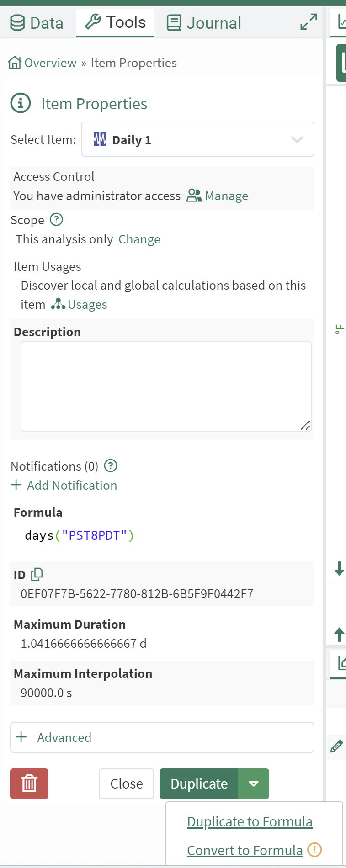Click the help icon next to Scope
Image resolution: width=346 pixels, height=868 pixels.
pos(56,220)
